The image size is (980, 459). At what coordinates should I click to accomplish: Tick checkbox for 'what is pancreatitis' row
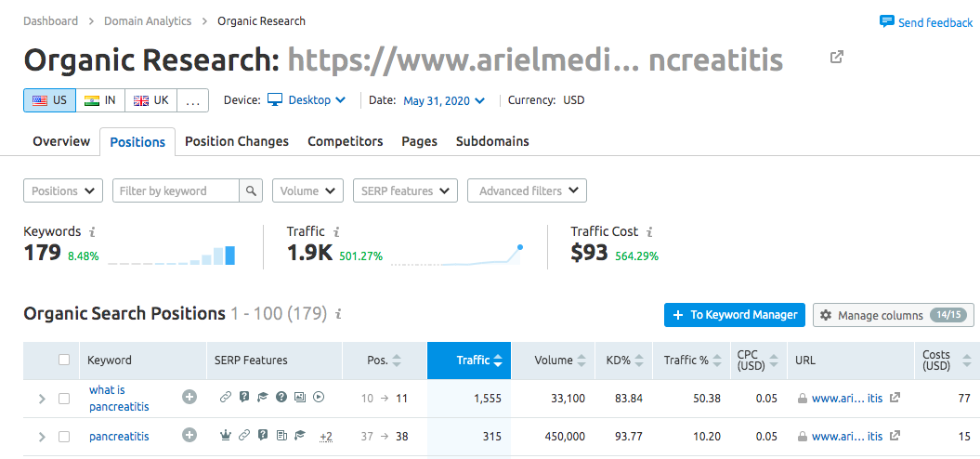tap(64, 399)
